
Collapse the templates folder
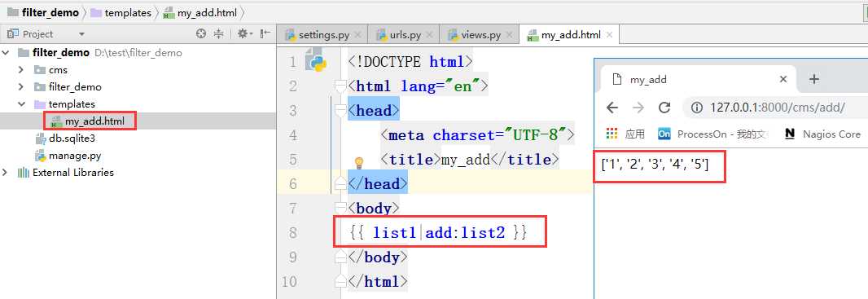[x=21, y=104]
